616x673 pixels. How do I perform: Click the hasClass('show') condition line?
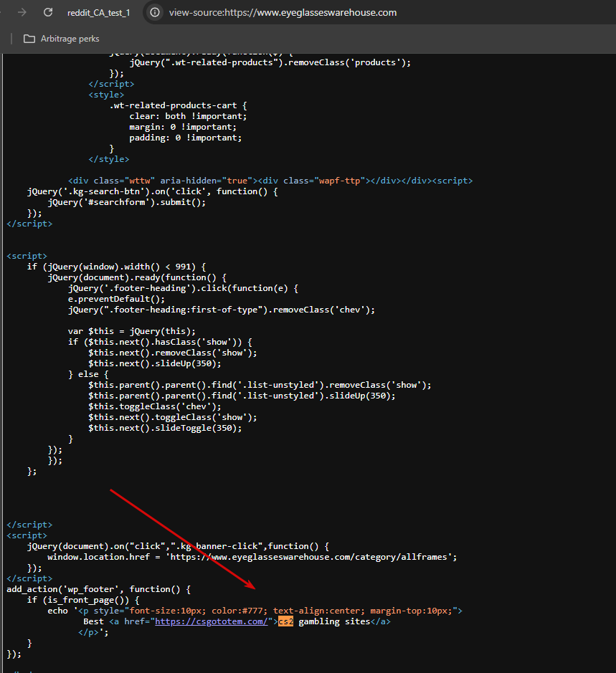pos(160,342)
